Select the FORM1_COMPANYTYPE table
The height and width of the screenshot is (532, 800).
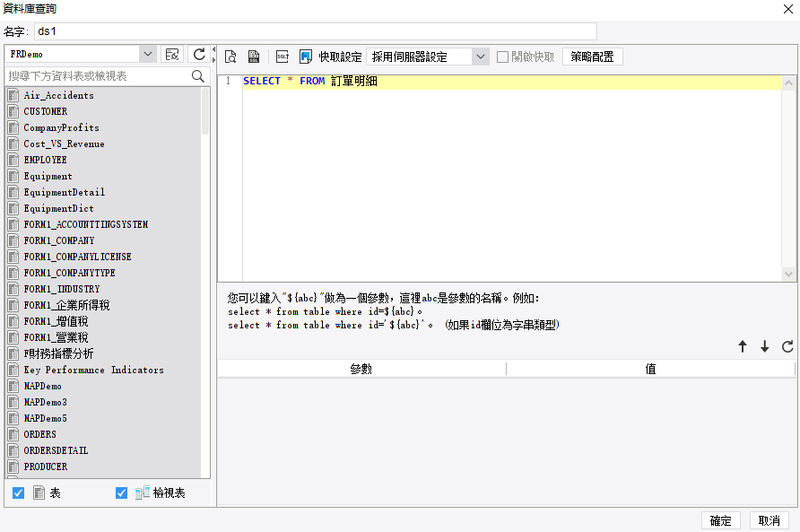point(69,273)
